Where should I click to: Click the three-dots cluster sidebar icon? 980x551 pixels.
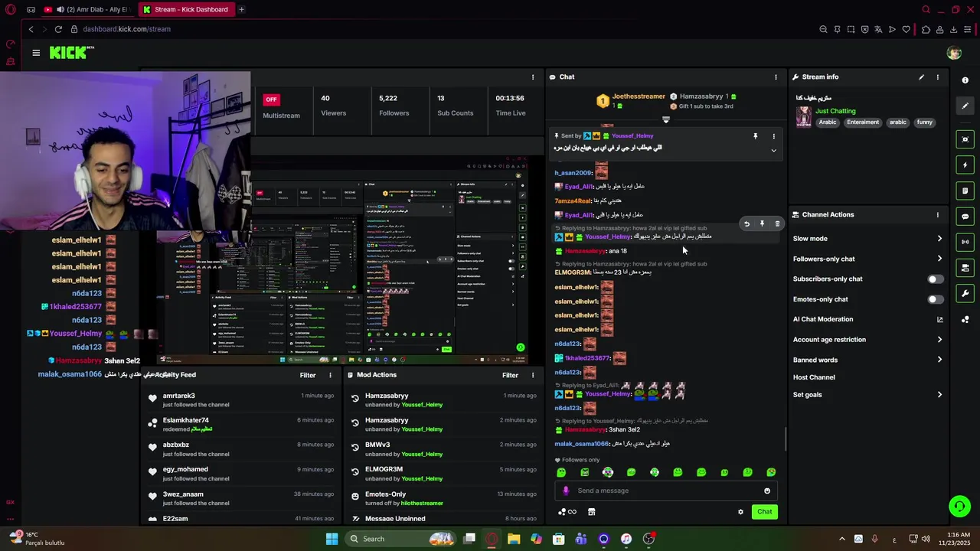click(x=965, y=320)
